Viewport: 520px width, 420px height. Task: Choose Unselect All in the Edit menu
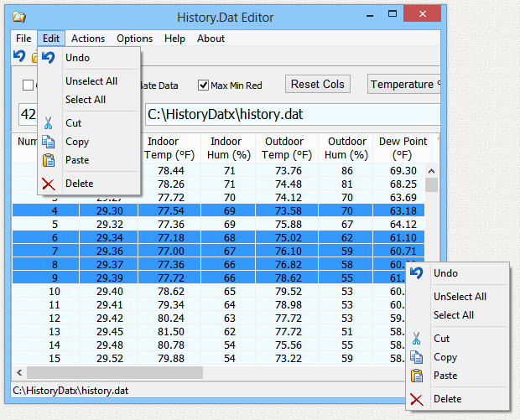(x=91, y=81)
